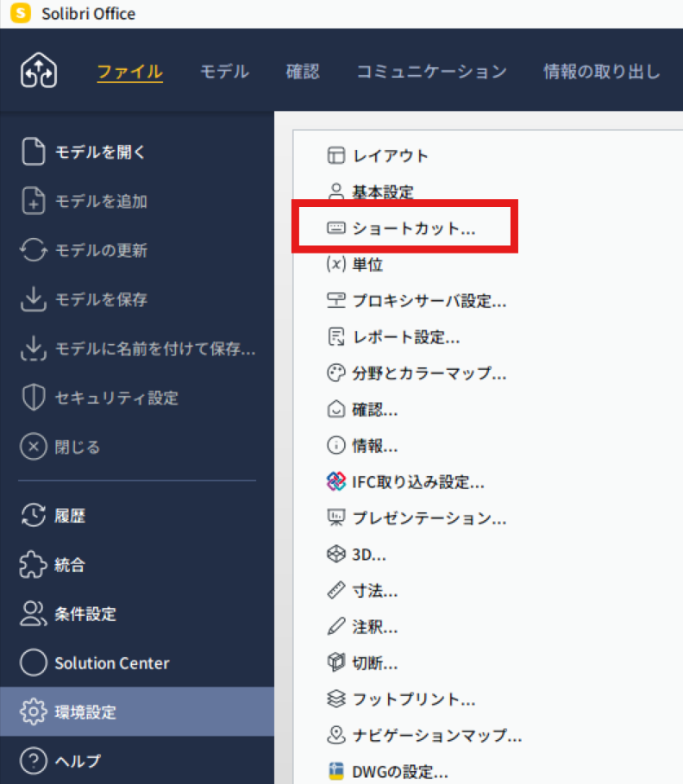This screenshot has width=683, height=784.
Task: Click the 閉じる X circle icon
Action: 33,447
